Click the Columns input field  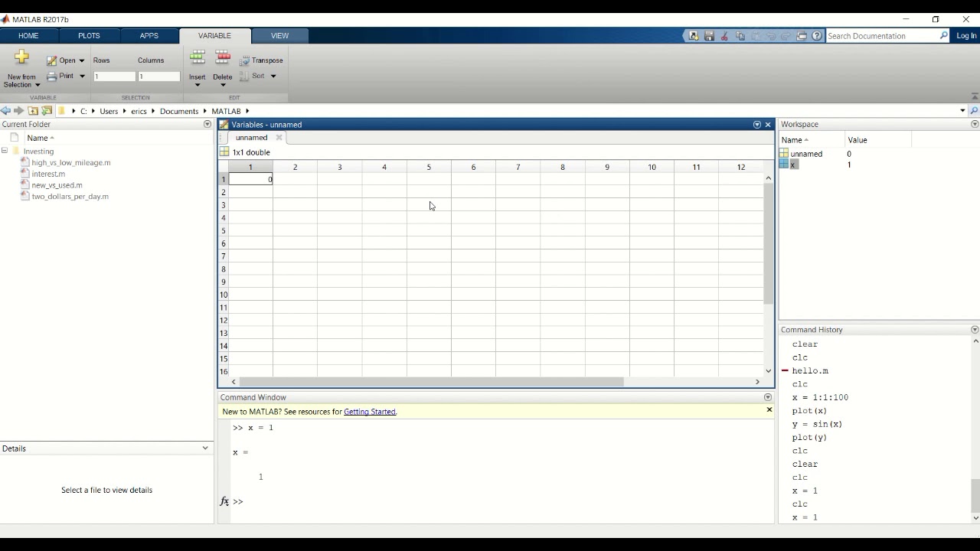[x=158, y=77]
